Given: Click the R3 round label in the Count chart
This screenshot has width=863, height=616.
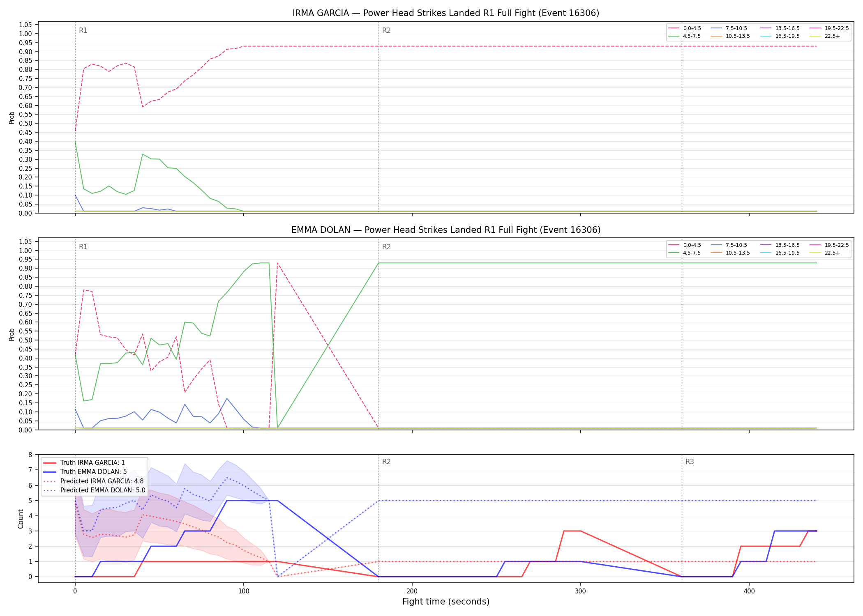Looking at the screenshot, I should click(690, 462).
